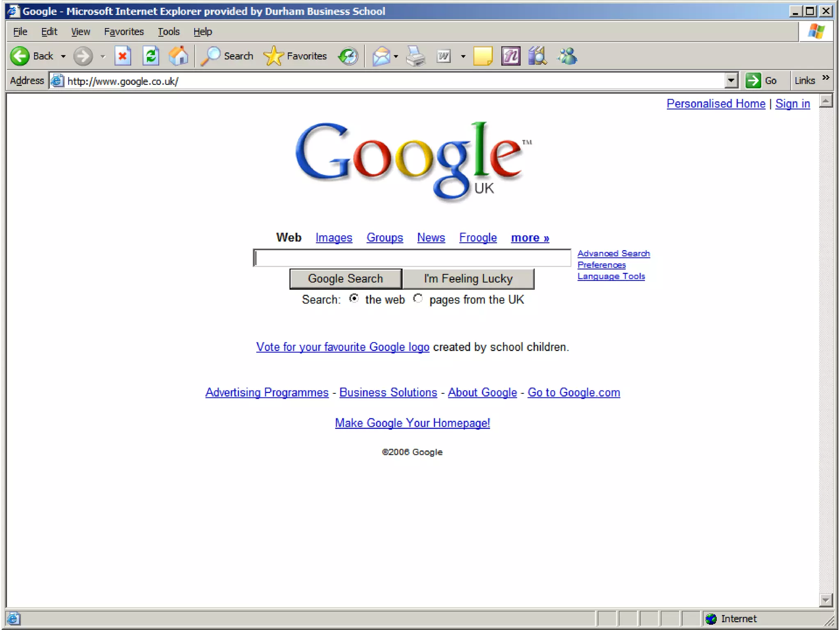
Task: Click the scrollbar down arrow
Action: click(825, 600)
